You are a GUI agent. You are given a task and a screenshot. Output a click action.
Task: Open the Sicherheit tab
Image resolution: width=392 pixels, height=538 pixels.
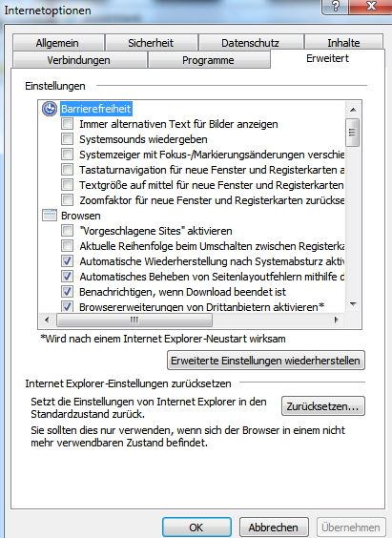152,43
